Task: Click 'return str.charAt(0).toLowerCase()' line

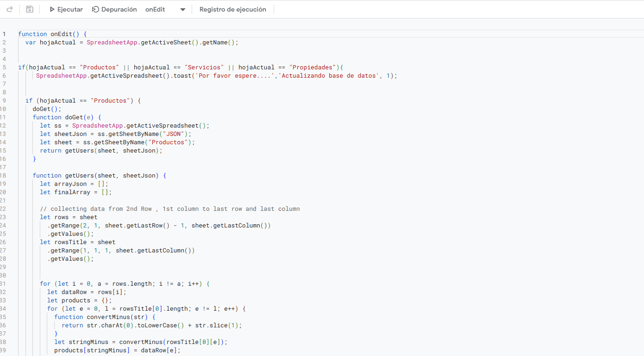Action: pos(152,325)
